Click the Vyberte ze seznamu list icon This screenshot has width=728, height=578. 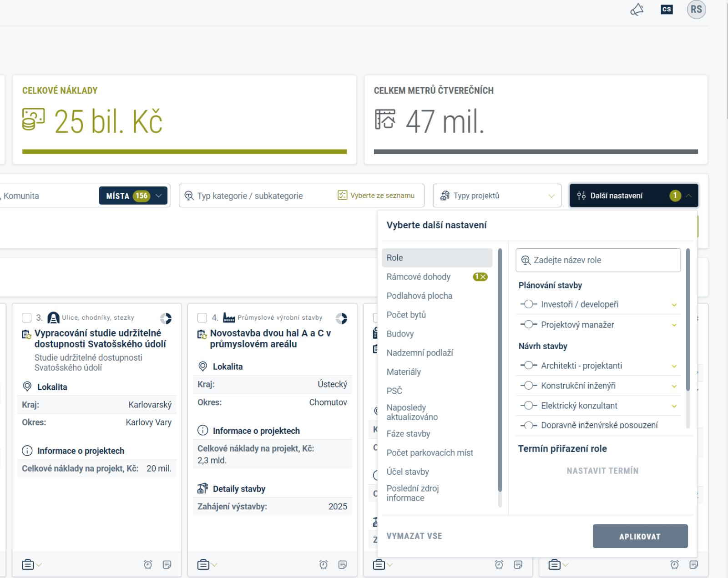click(x=343, y=196)
